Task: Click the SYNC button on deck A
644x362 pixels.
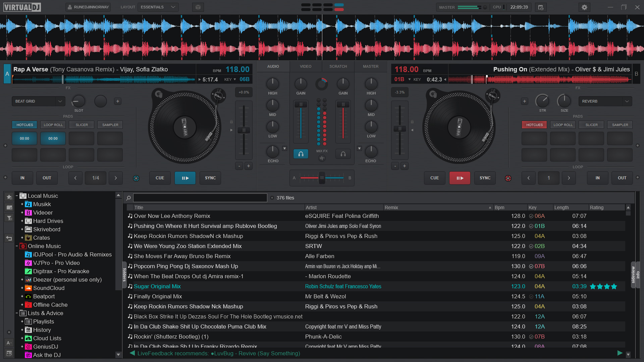Action: coord(210,177)
